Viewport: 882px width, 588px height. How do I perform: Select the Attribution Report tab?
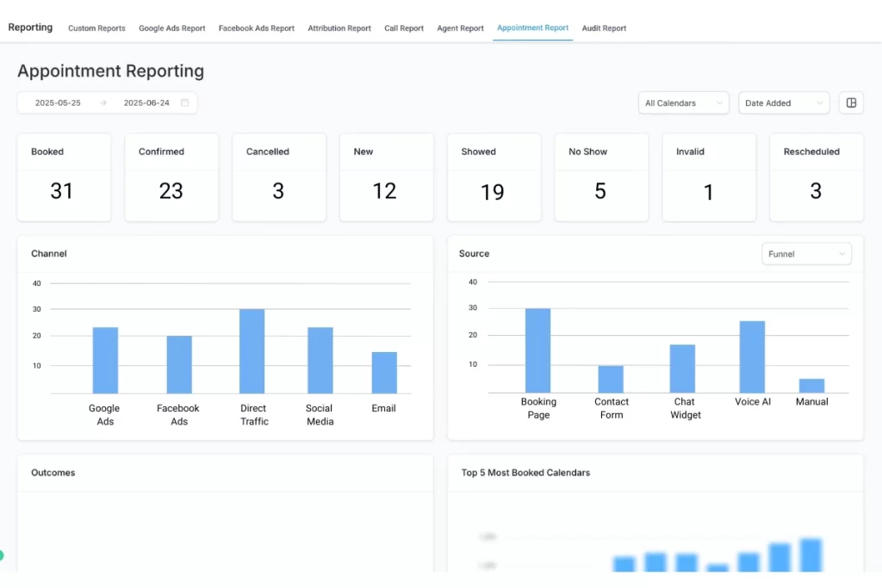tap(339, 28)
